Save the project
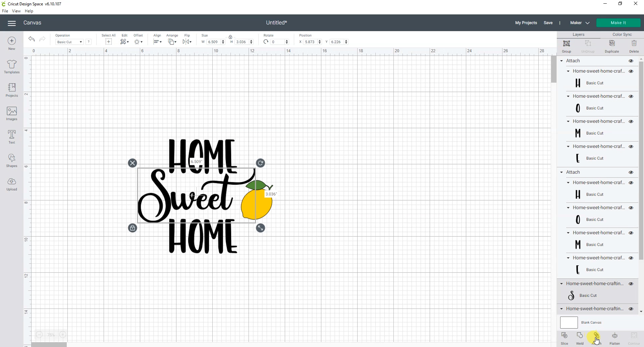The width and height of the screenshot is (644, 347). (548, 23)
